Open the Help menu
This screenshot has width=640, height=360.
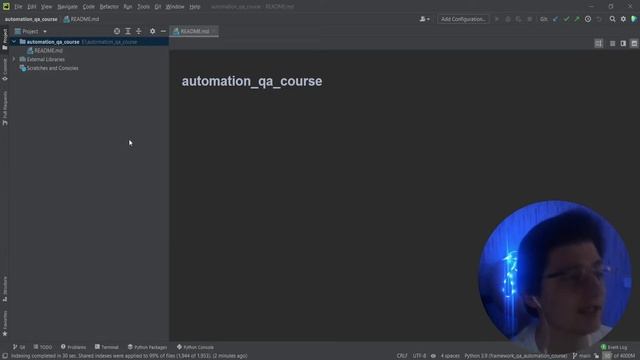pyautogui.click(x=195, y=7)
